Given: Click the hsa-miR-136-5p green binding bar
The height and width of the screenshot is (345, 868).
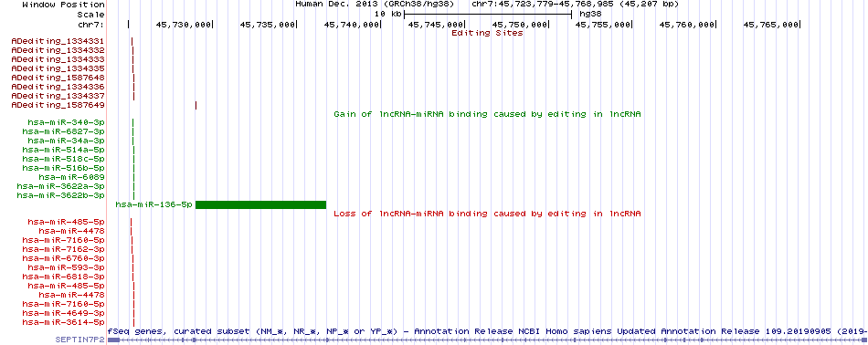Looking at the screenshot, I should (260, 204).
